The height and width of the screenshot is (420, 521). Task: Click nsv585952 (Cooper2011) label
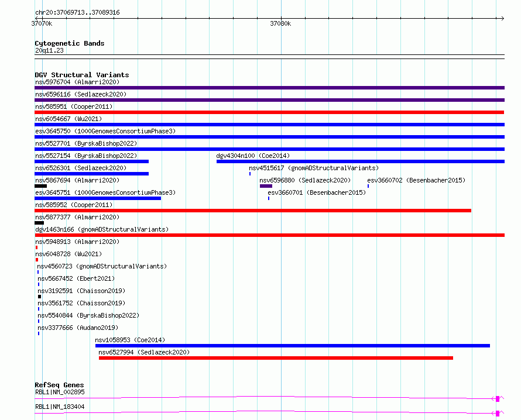click(x=74, y=205)
